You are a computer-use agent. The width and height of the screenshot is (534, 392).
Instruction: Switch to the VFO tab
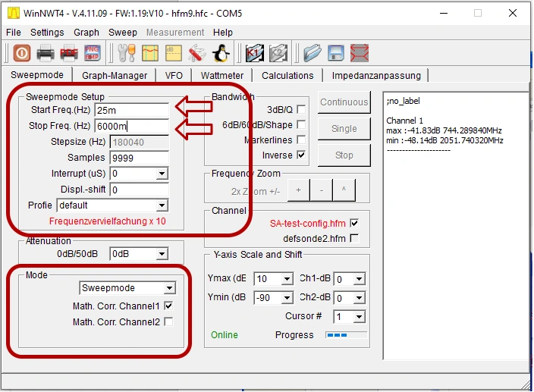click(x=174, y=76)
